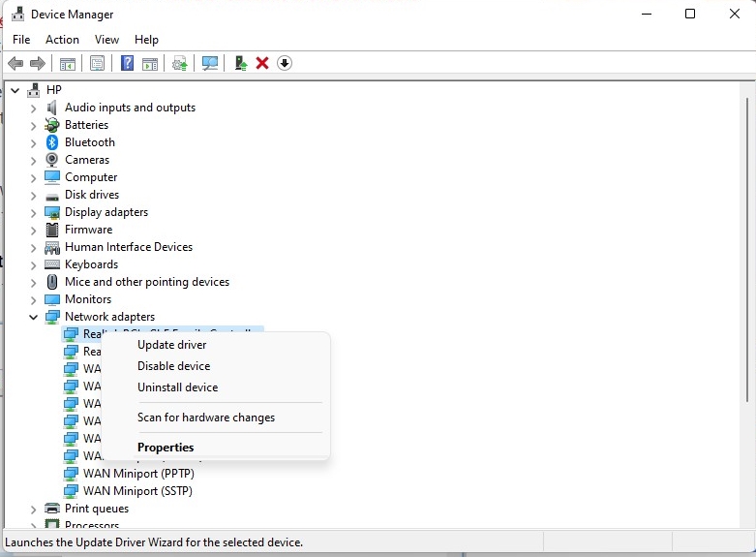
Task: Click Scan for hardware changes monitor icon
Action: 210,63
